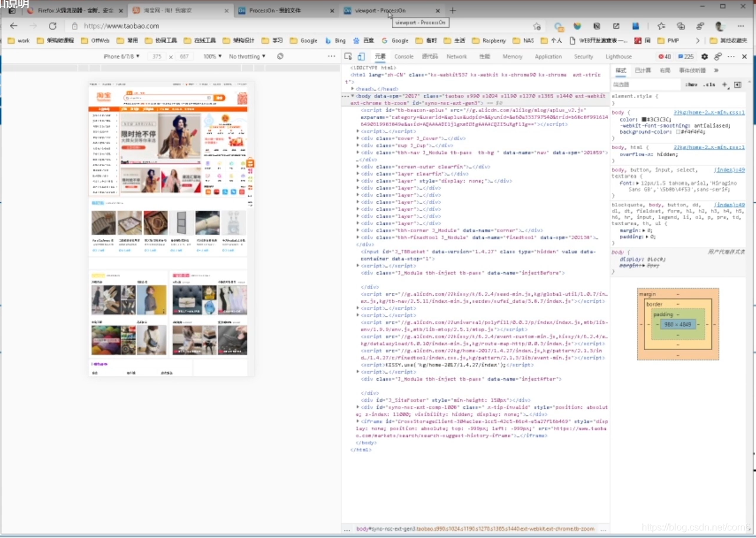Open the user profile avatar
The image size is (756, 538).
click(719, 26)
